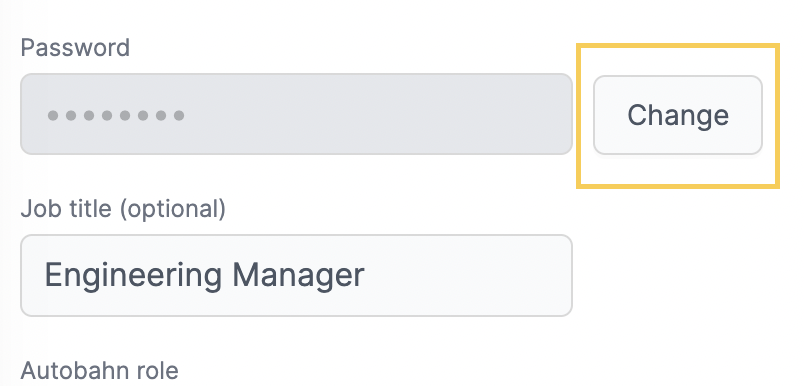The width and height of the screenshot is (804, 386).
Task: Click the word Manager in job title
Action: pyautogui.click(x=298, y=275)
